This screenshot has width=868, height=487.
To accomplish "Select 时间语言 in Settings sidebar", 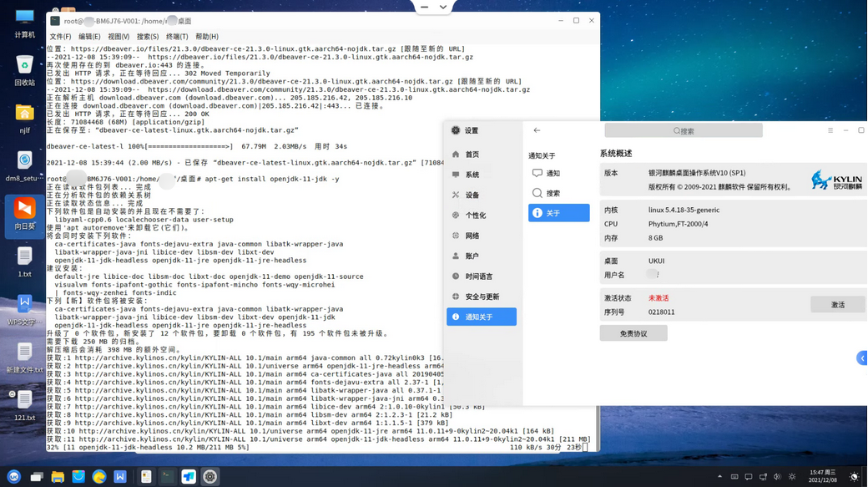I will 482,276.
